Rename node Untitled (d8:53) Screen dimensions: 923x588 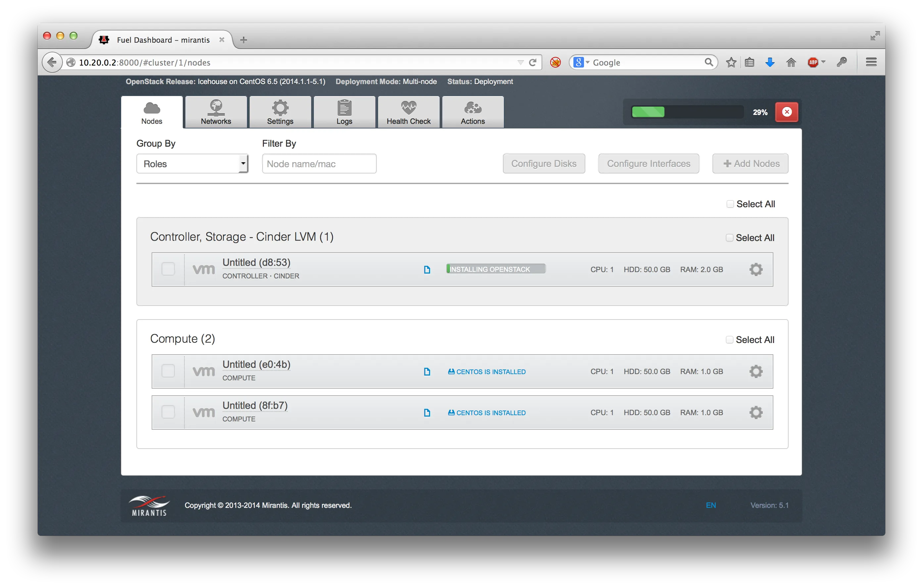click(x=257, y=263)
